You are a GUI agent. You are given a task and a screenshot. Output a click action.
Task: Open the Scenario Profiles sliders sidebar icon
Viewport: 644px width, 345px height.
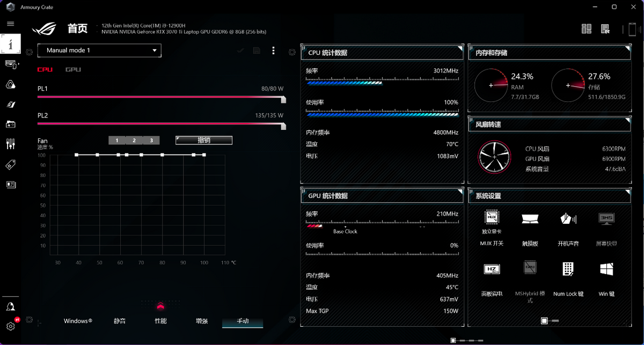[11, 144]
